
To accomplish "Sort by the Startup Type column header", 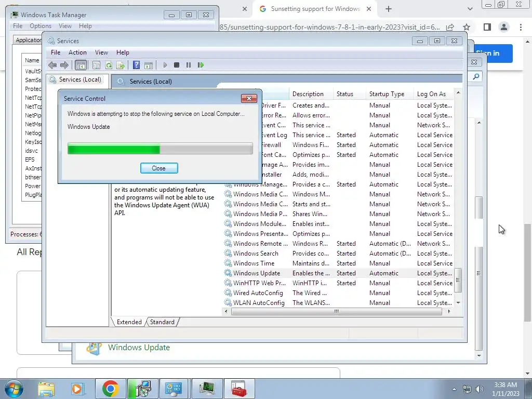I will (390, 94).
